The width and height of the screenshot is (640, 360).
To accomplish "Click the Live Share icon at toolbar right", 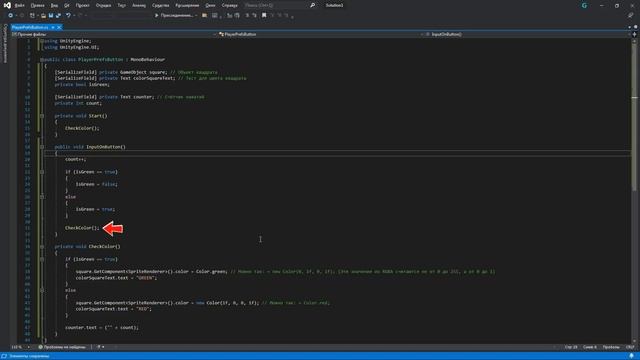I will click(630, 16).
